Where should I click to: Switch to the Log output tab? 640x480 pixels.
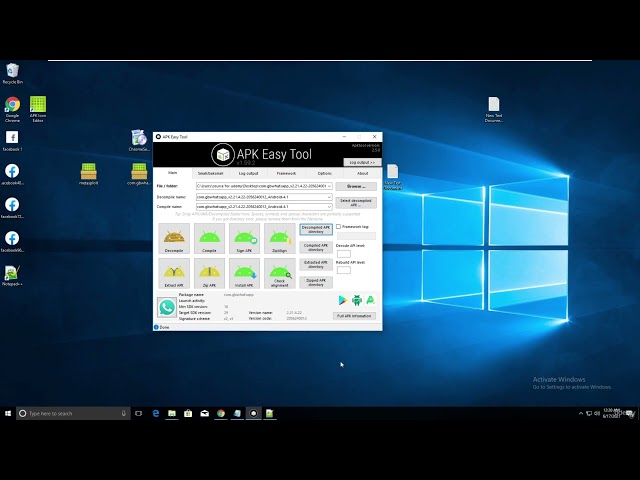coord(248,173)
